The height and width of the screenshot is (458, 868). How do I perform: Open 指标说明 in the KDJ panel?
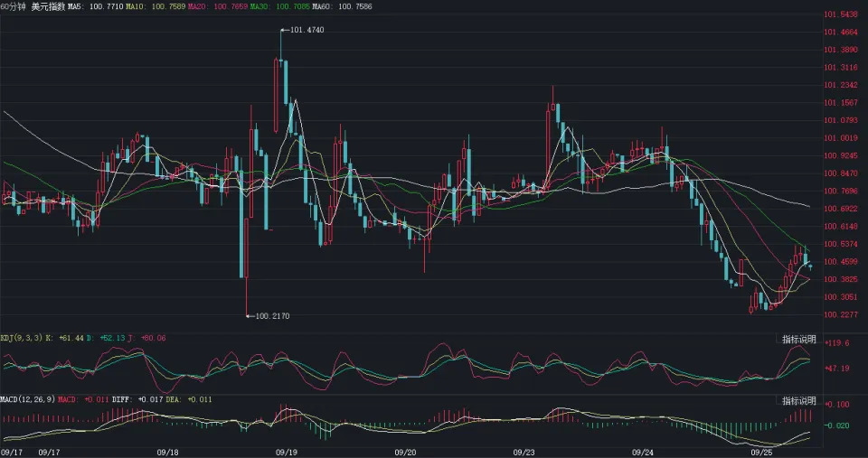pyautogui.click(x=798, y=340)
